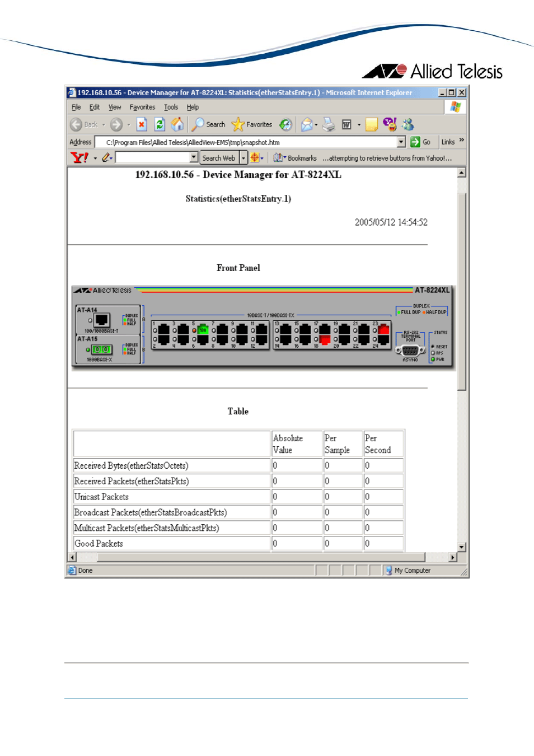Open the Favorites menu
Viewport: 534px width, 756px height.
[x=142, y=107]
